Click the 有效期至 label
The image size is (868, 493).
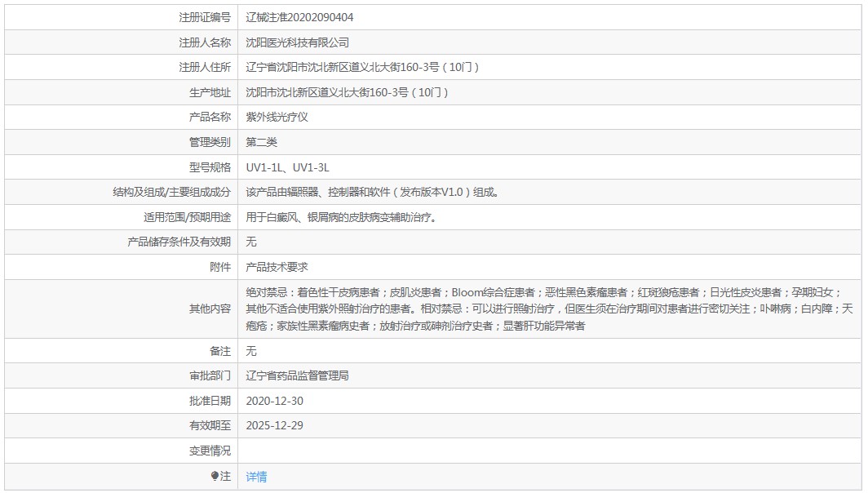pos(210,425)
